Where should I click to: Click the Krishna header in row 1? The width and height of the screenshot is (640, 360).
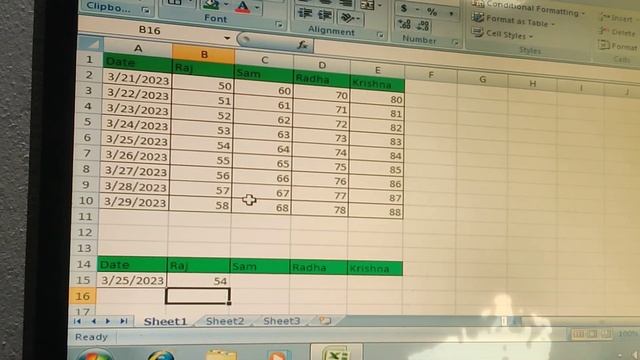click(377, 84)
